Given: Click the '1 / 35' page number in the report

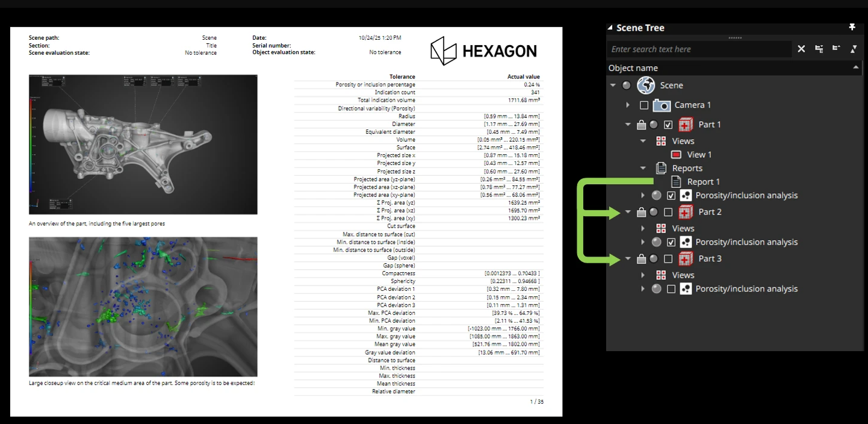Looking at the screenshot, I should [536, 402].
